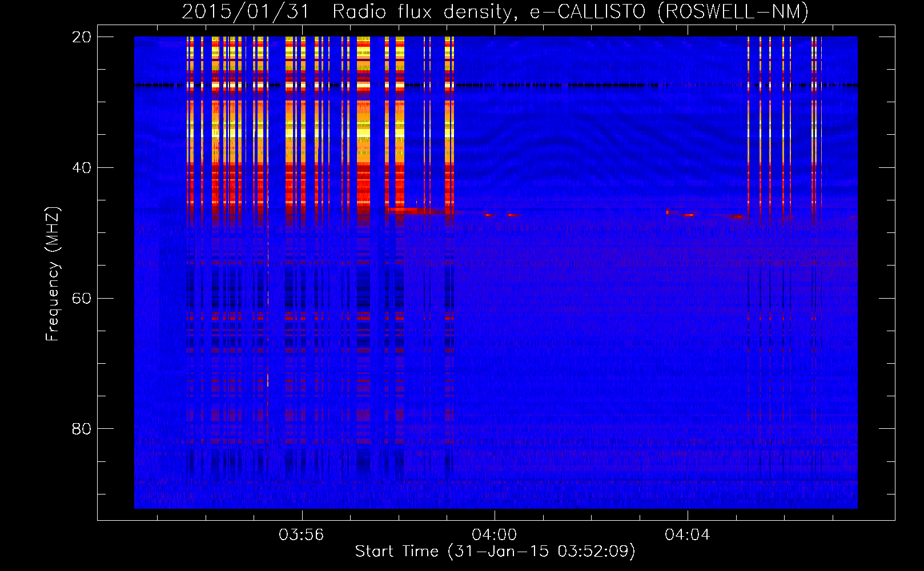
Task: Click the '80' frequency tick label
Action: pyautogui.click(x=81, y=429)
